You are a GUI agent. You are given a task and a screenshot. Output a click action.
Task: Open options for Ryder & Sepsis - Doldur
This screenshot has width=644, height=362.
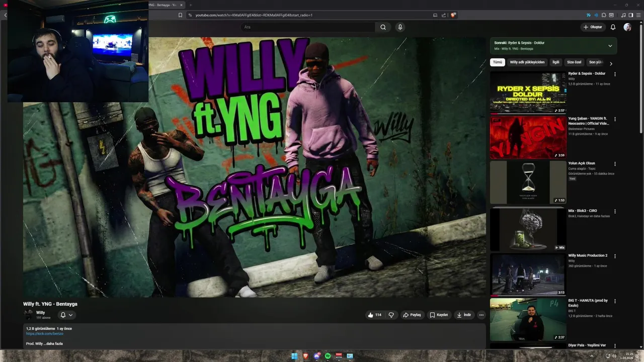(615, 74)
